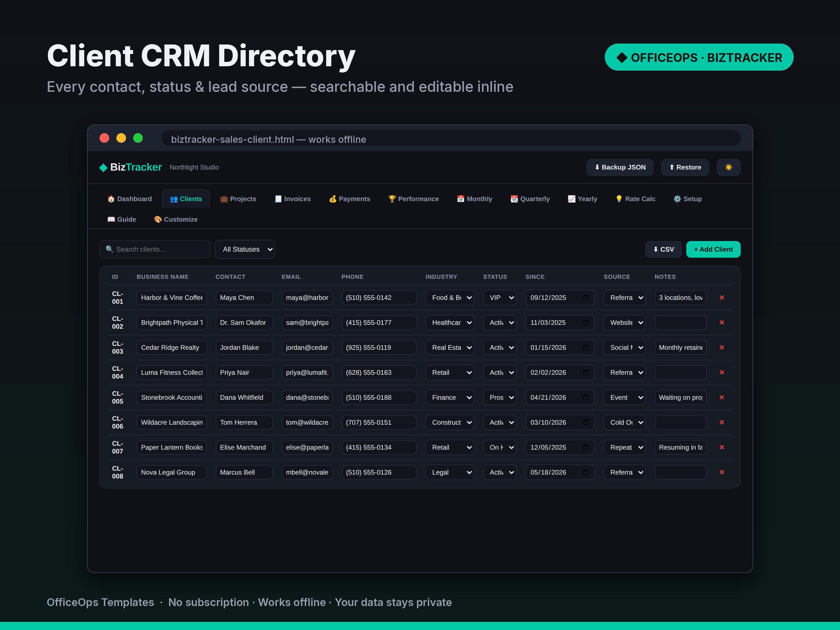This screenshot has width=840, height=630.
Task: Remove Luma Fitness Collective with red X
Action: (721, 372)
